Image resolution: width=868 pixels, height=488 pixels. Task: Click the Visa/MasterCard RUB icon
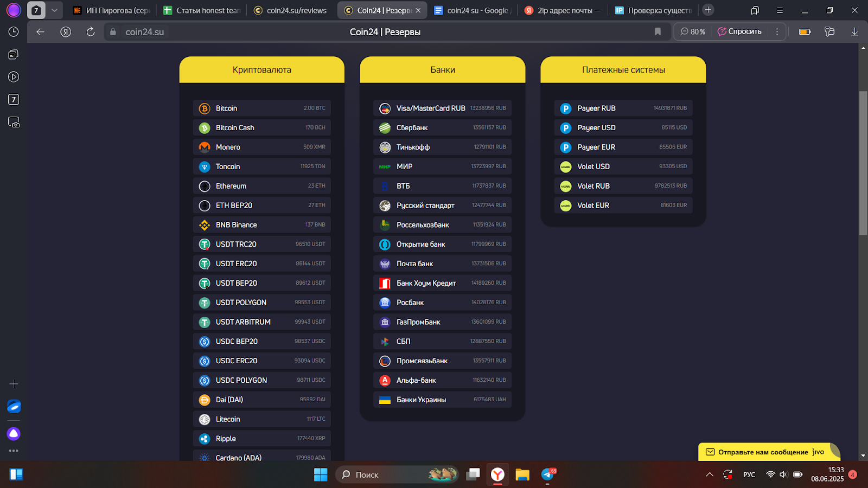385,108
